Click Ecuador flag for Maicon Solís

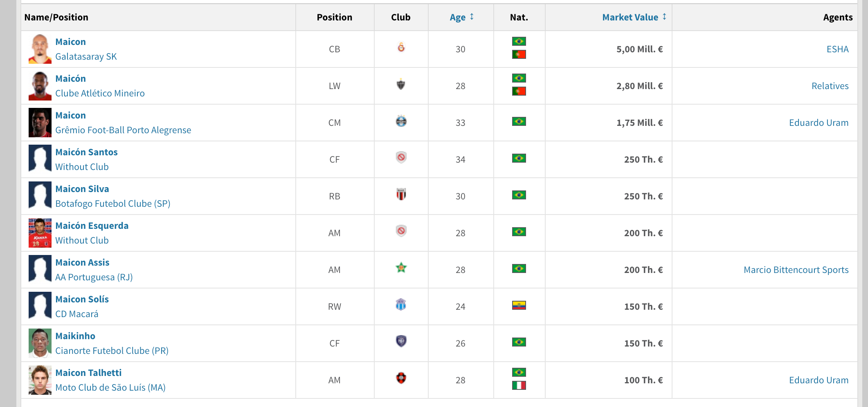pos(519,305)
